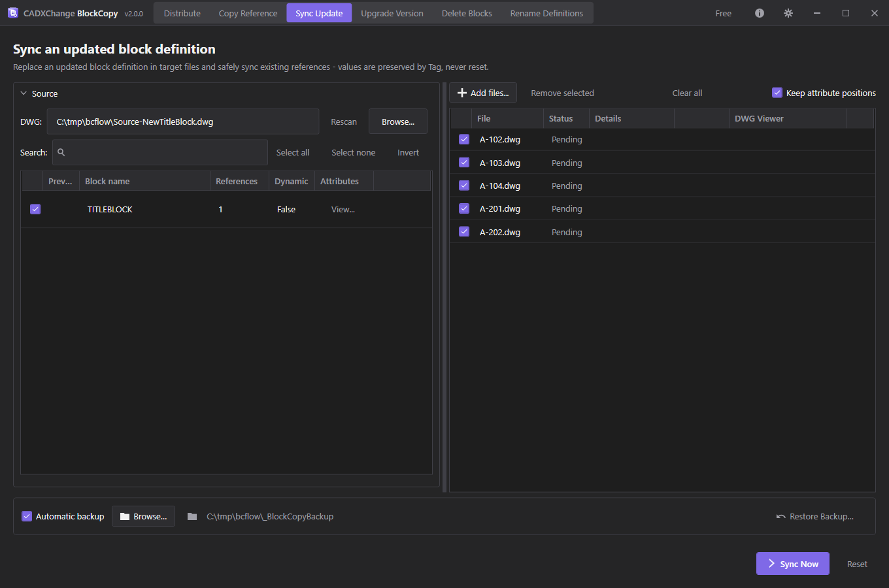Click Select all blocks
889x588 pixels.
coord(293,152)
